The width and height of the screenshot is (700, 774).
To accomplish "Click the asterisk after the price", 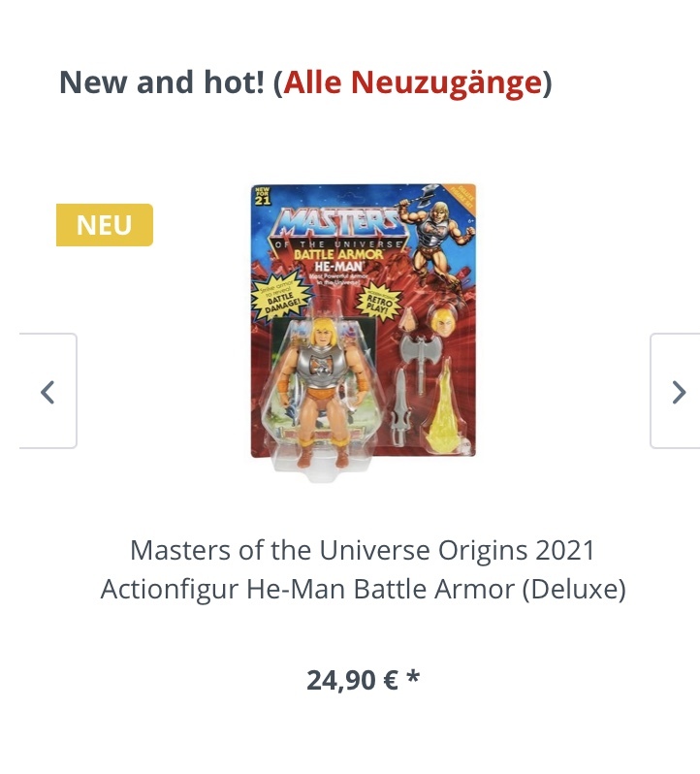I will click(413, 676).
